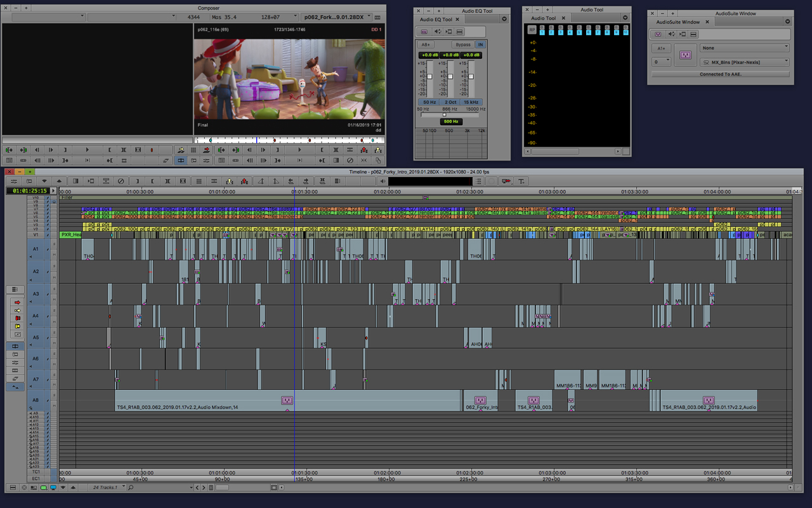Click Overwrite red arrow button in Composer
Viewport: 812px width, 508px height.
point(207,150)
